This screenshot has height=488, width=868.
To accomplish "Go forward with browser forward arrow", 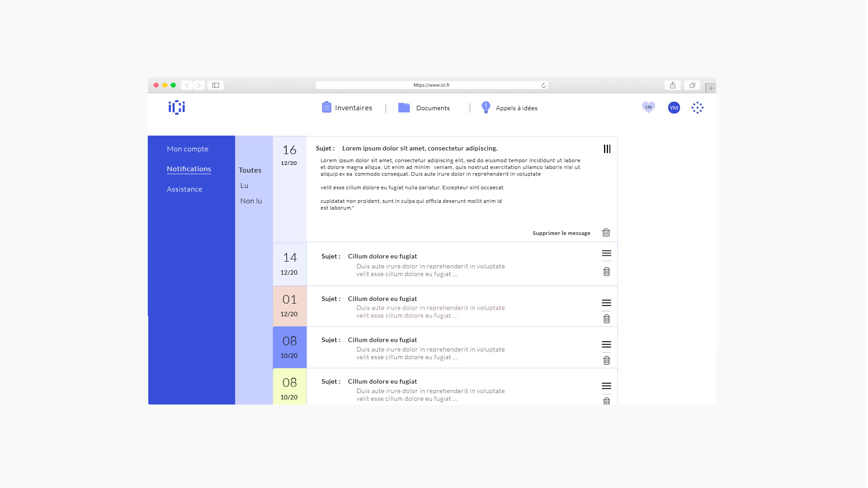I will 199,85.
